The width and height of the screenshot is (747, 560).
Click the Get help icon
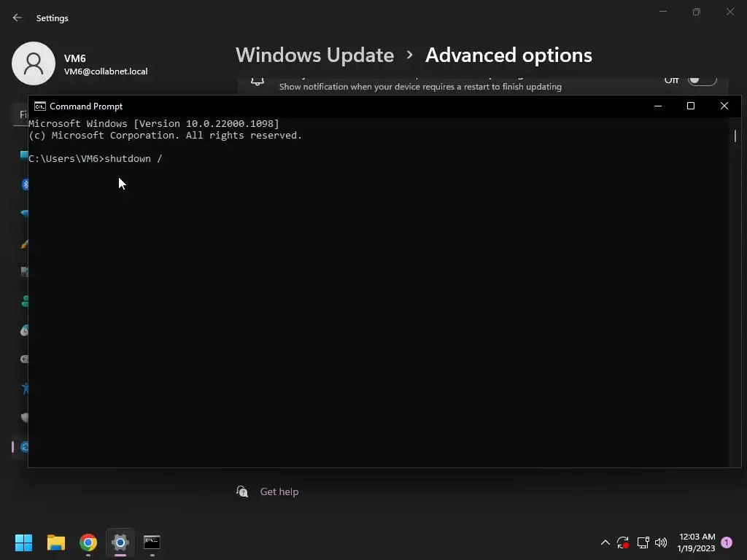pos(242,491)
